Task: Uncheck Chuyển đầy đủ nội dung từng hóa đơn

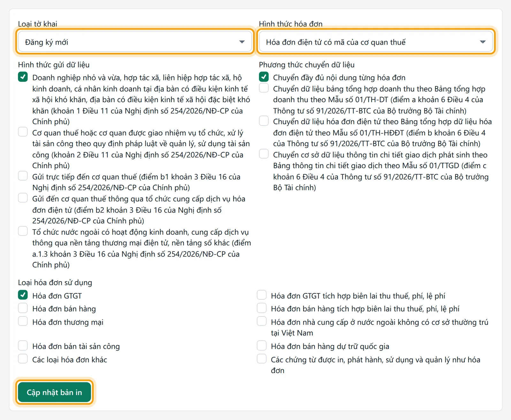Action: pos(264,77)
